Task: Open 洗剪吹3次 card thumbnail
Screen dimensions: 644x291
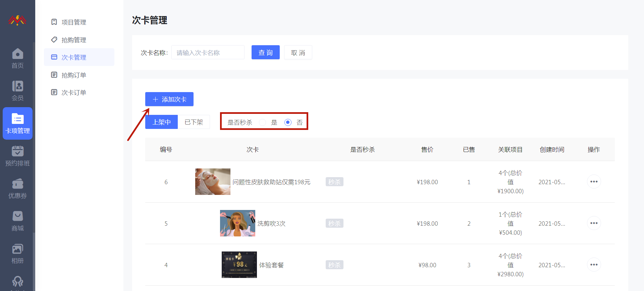Action: [237, 223]
